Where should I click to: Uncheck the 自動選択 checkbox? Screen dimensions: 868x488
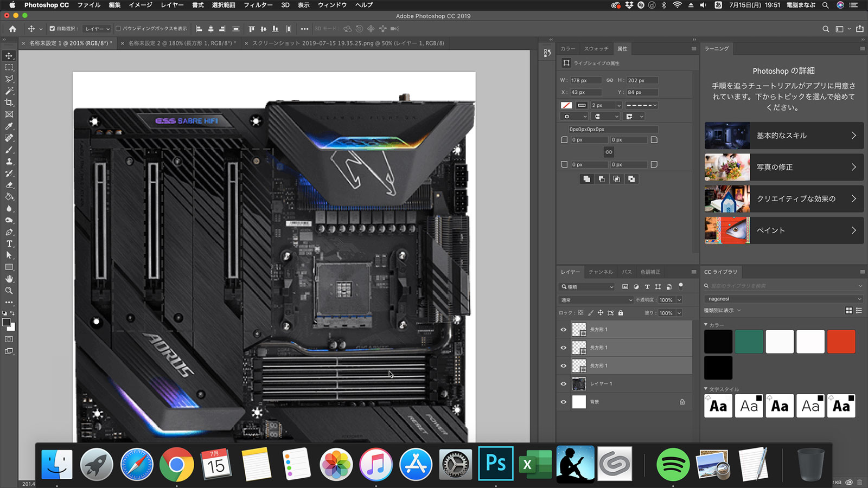pyautogui.click(x=52, y=29)
